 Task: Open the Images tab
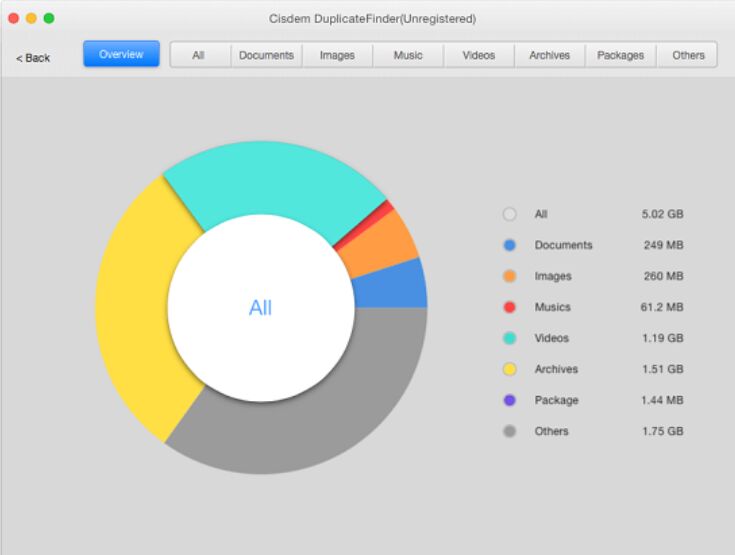coord(337,55)
